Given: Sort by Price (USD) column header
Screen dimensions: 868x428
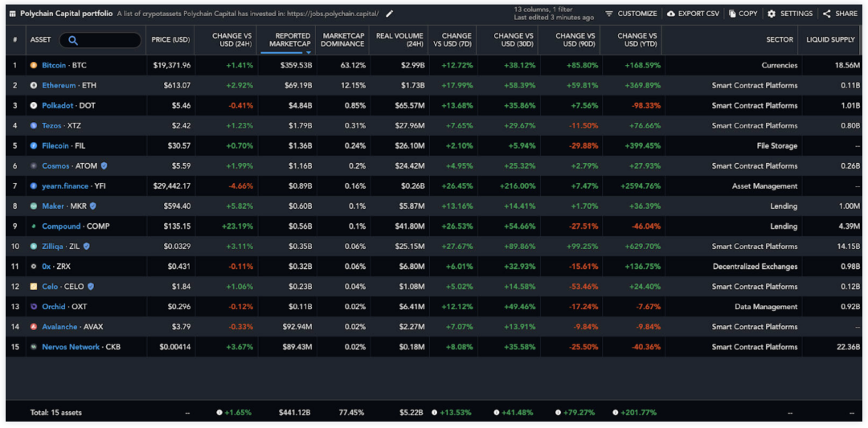Looking at the screenshot, I should [170, 40].
